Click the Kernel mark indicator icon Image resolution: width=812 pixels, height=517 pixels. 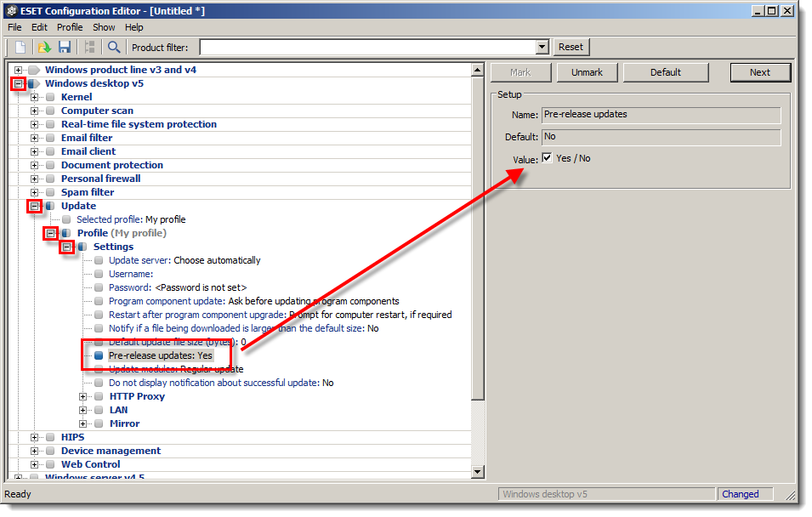pos(50,98)
